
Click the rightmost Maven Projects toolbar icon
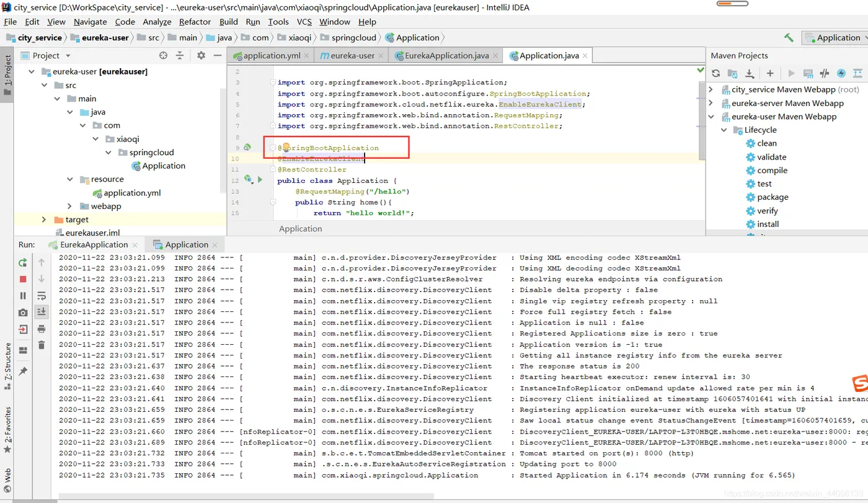click(858, 73)
